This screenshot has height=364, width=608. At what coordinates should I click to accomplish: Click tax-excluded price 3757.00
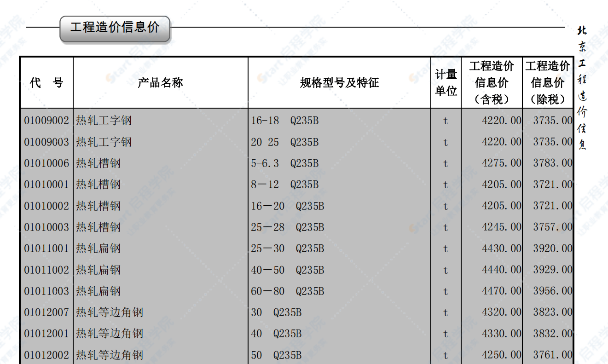click(553, 227)
